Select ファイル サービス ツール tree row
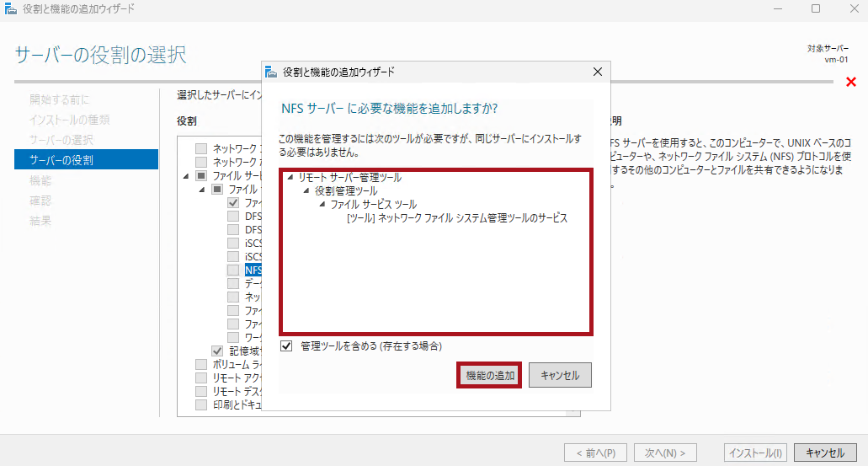 point(374,205)
